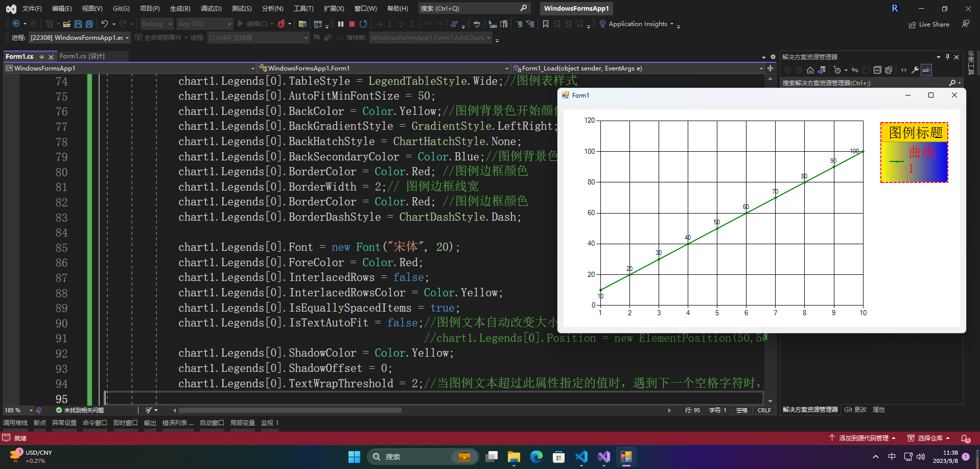Open the process selector dropdown

click(80, 38)
